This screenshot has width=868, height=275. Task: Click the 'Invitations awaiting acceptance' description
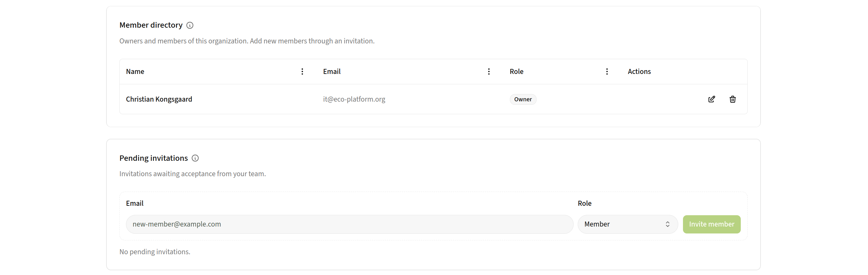[192, 174]
